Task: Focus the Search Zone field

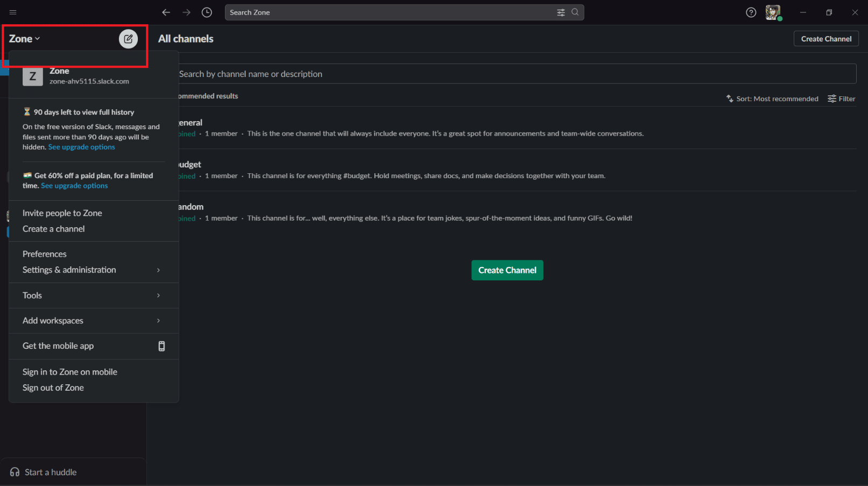Action: pyautogui.click(x=404, y=12)
